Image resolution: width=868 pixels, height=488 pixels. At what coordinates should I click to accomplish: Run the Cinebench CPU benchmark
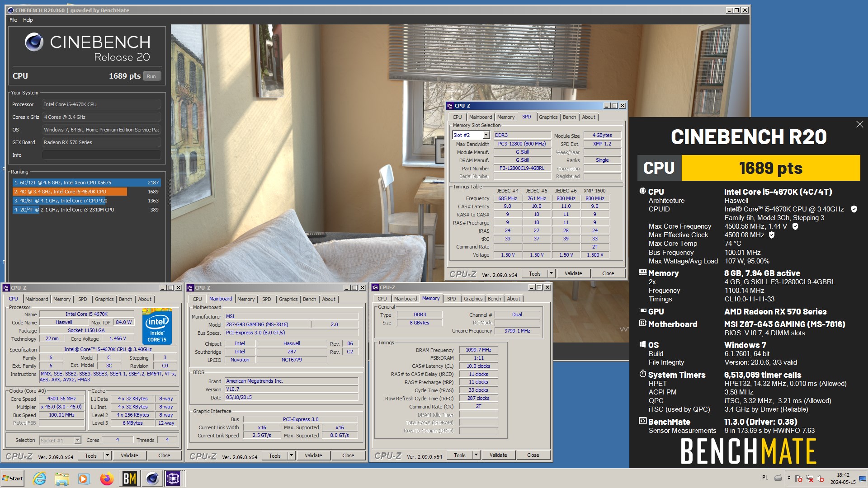(x=151, y=76)
